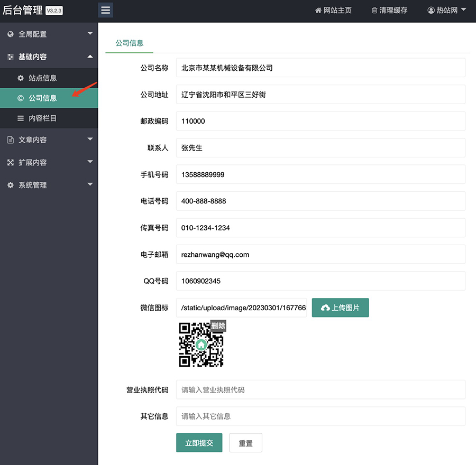Toggle the hamburger sidebar collapse button
This screenshot has height=465, width=476.
105,10
